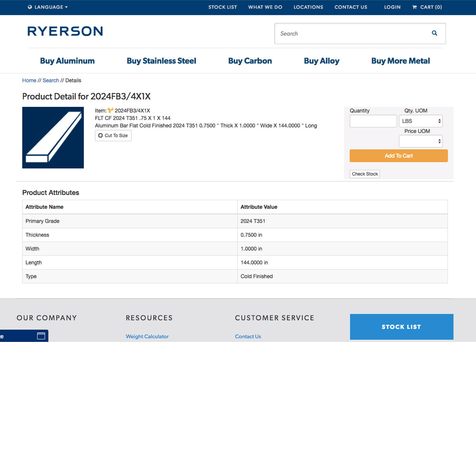Click the Attribute Value column header
Image resolution: width=476 pixels, height=476 pixels.
click(x=258, y=207)
